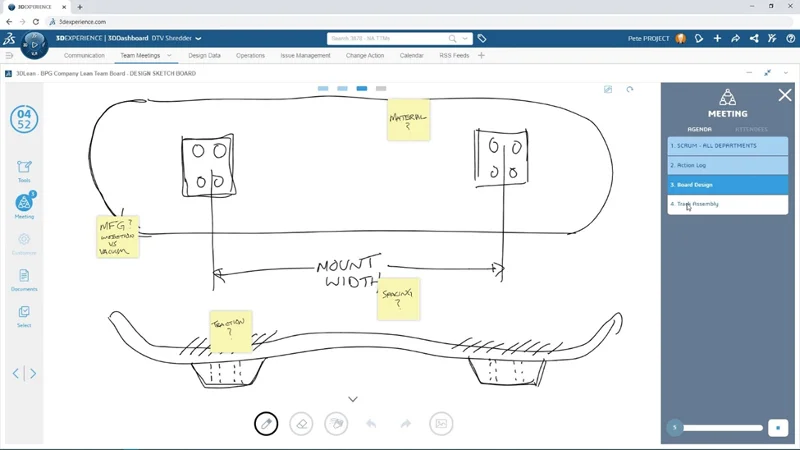Click the meeting progress slider
This screenshot has width=800, height=450.
coord(722,428)
